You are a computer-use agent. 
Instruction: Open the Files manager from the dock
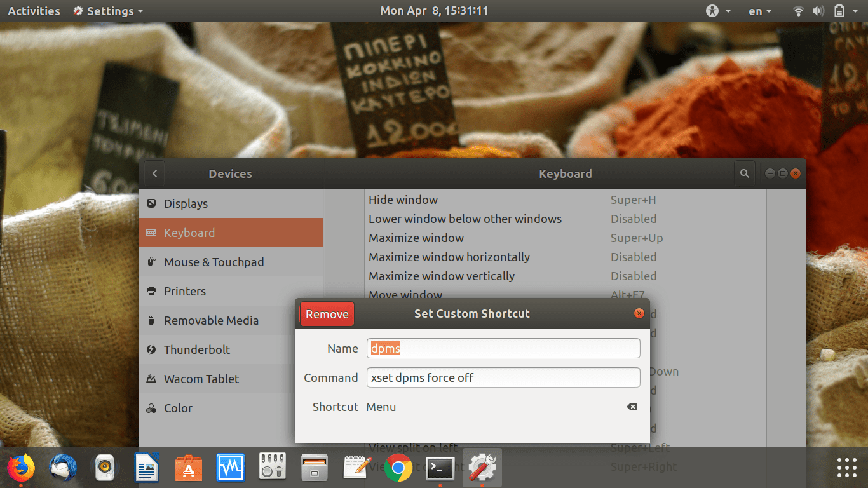315,468
